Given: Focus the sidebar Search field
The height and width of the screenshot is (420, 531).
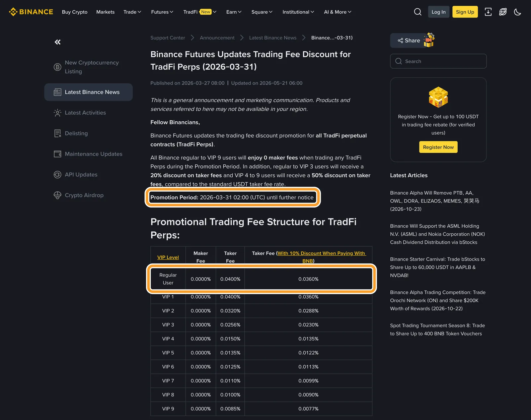Looking at the screenshot, I should pos(438,61).
